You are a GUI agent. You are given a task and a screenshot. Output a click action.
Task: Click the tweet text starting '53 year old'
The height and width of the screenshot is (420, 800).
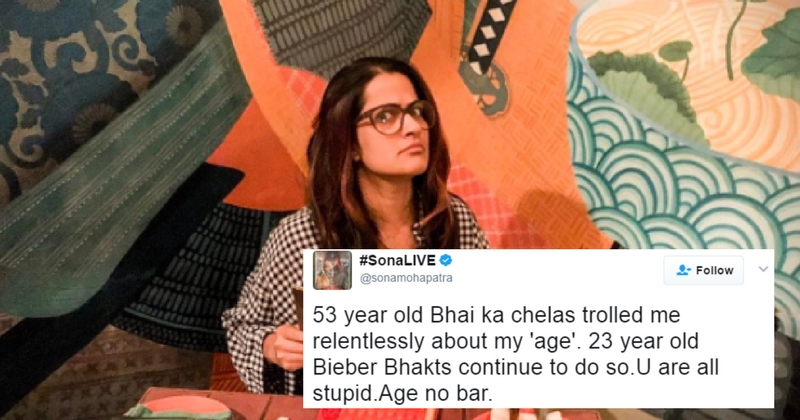point(515,354)
